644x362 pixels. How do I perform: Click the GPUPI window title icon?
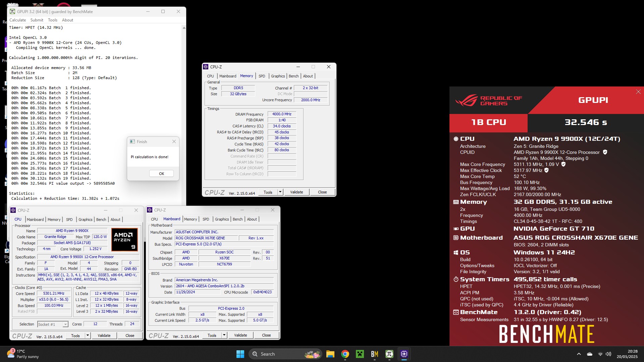click(12, 11)
